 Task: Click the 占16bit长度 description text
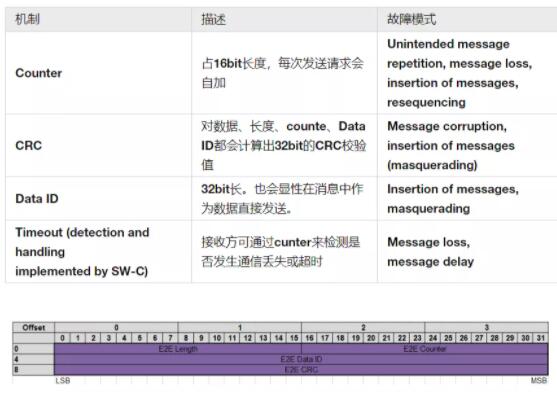(282, 73)
